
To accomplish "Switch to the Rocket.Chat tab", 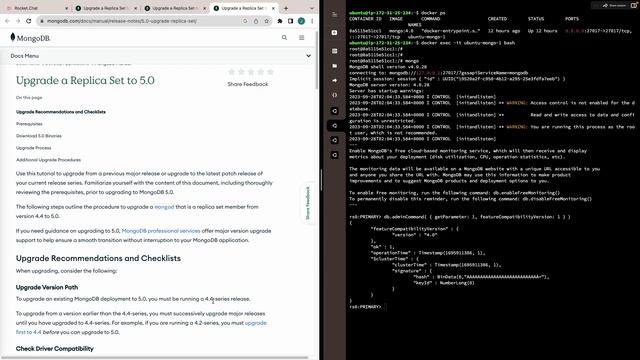I will point(37,8).
